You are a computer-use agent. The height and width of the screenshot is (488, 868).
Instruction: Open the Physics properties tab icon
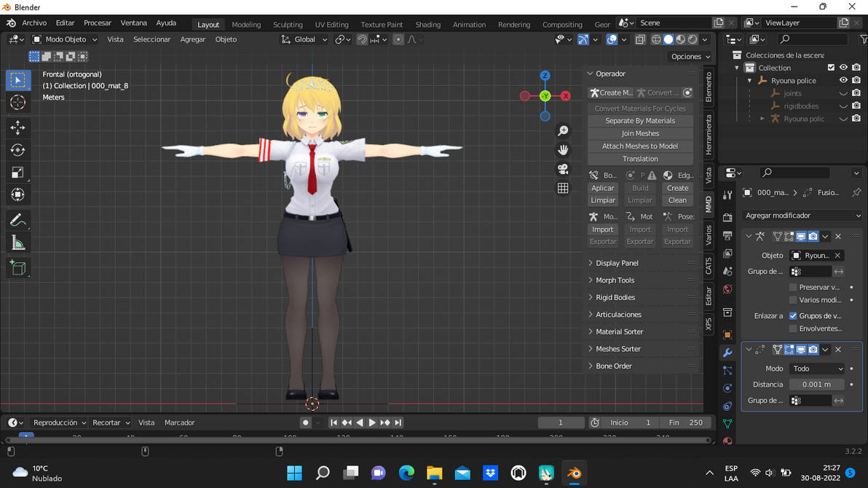pos(727,387)
